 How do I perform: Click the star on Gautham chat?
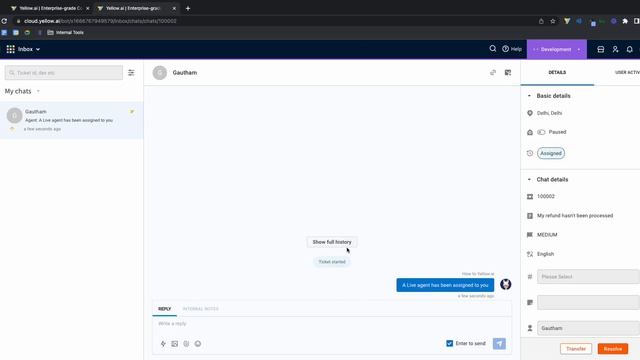point(132,111)
